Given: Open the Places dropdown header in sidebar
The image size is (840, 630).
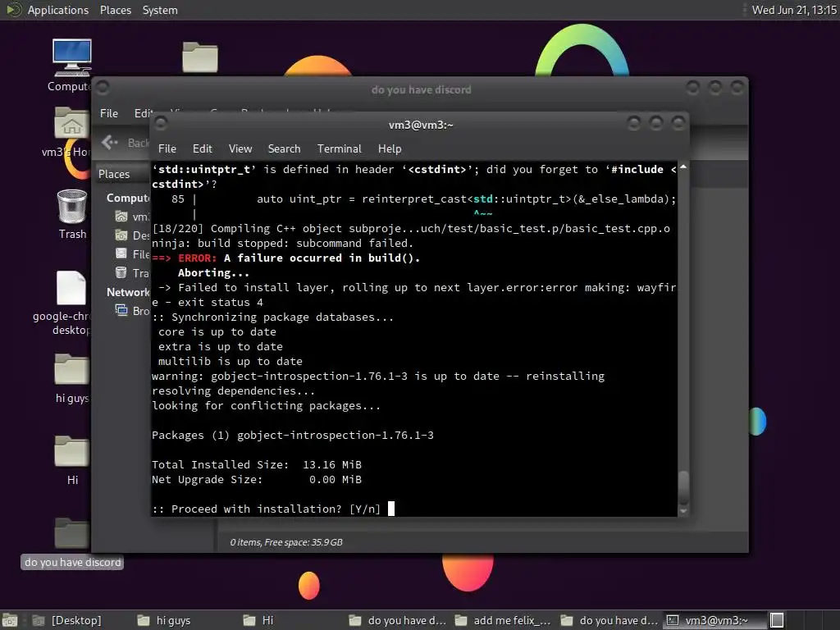Looking at the screenshot, I should tap(123, 174).
